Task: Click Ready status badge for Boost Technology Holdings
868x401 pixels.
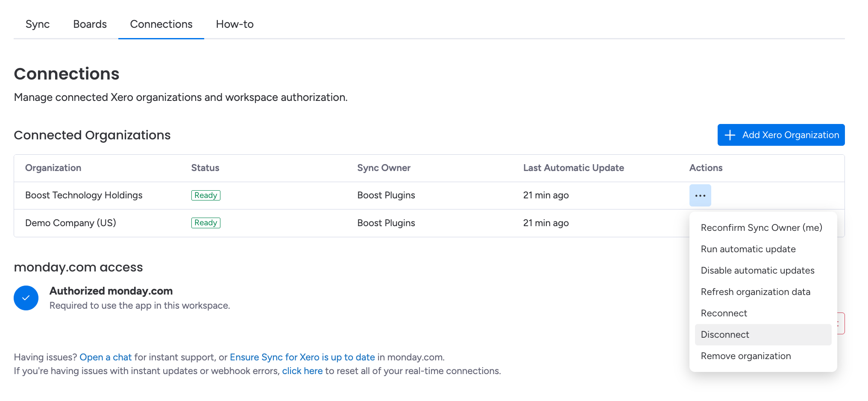Action: point(206,195)
